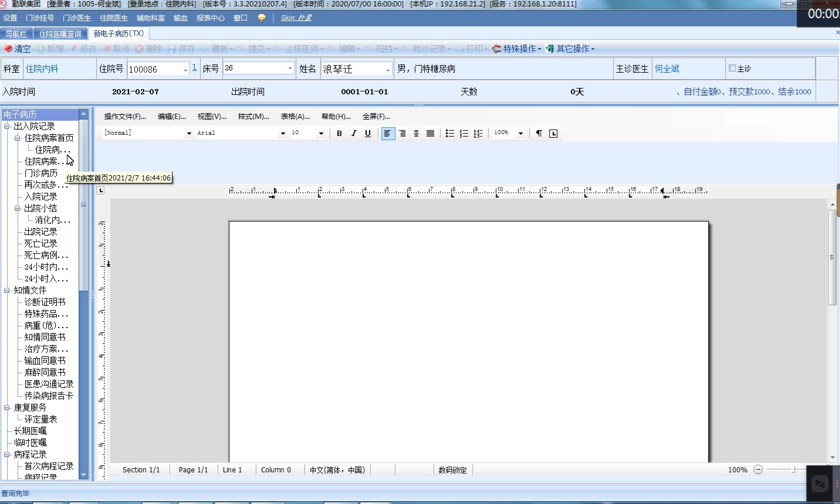The height and width of the screenshot is (504, 840).
Task: Toggle the 主诊 checkbox
Action: [x=732, y=69]
